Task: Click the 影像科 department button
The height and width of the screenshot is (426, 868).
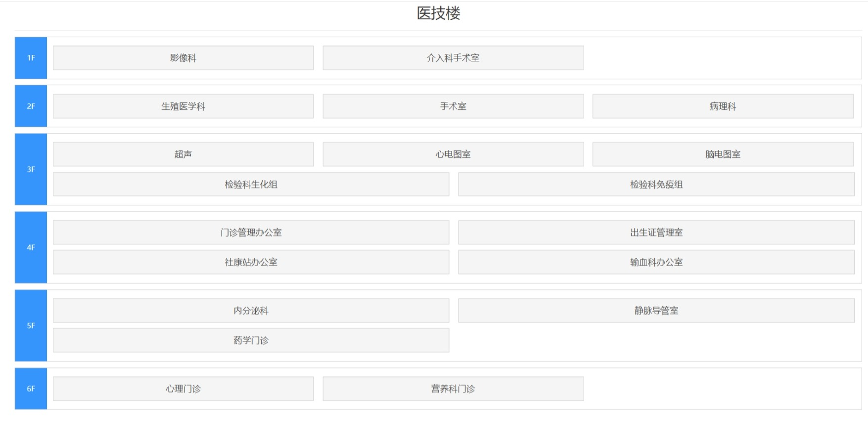Action: 183,58
